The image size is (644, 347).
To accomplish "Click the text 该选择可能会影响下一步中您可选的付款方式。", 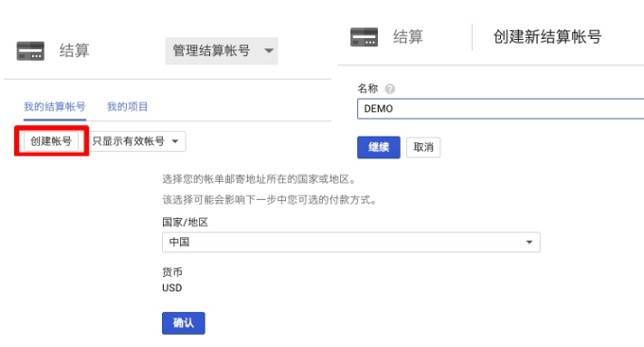I will (x=269, y=200).
